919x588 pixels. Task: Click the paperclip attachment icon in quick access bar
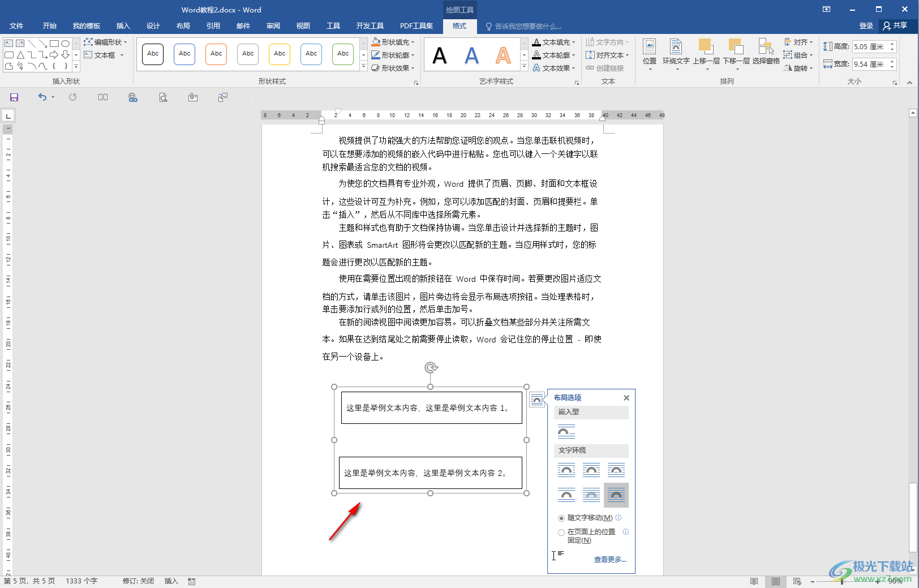pos(193,97)
